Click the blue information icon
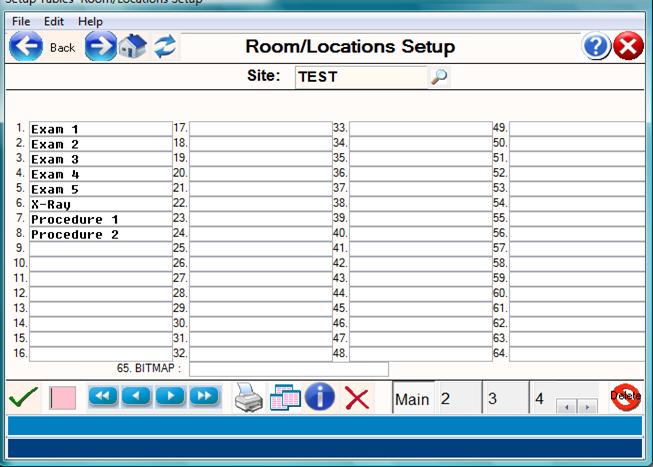 point(320,397)
